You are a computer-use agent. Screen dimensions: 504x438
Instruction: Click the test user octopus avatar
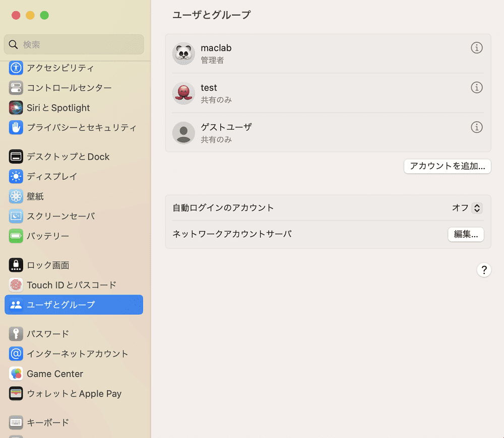click(x=183, y=93)
